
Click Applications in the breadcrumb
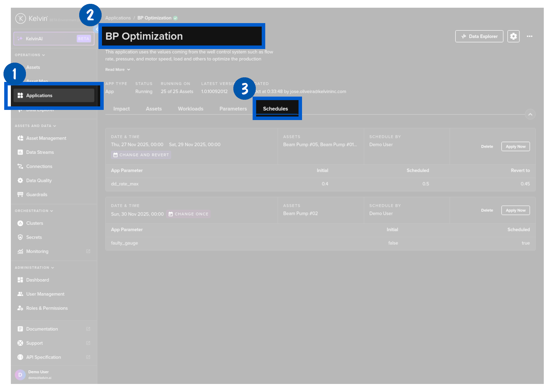(118, 18)
